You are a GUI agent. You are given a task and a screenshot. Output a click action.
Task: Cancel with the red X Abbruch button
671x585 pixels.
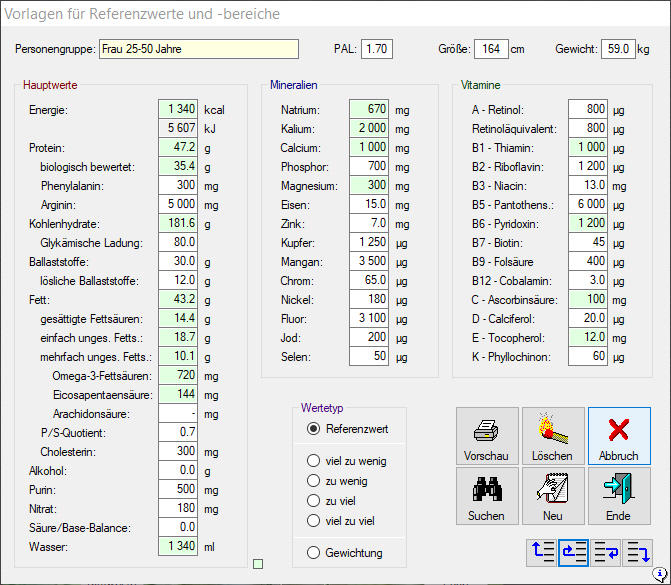point(618,437)
